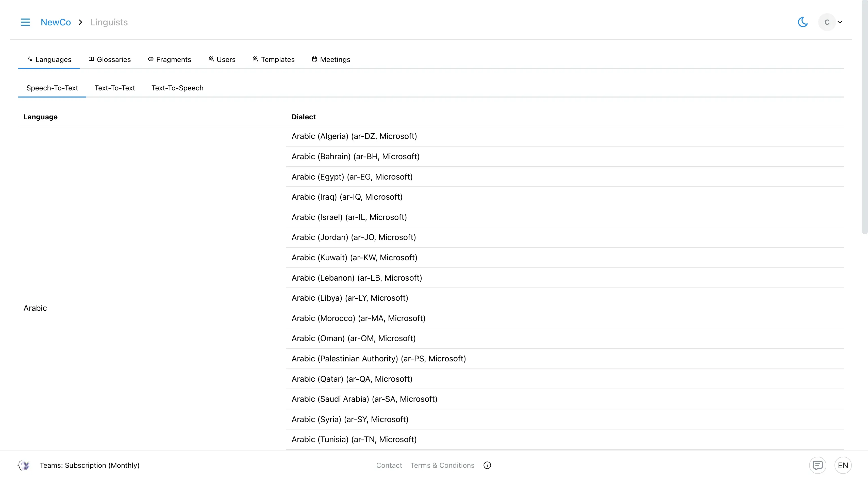This screenshot has width=868, height=480.
Task: Click the vertical page scrollbar
Action: click(x=865, y=117)
